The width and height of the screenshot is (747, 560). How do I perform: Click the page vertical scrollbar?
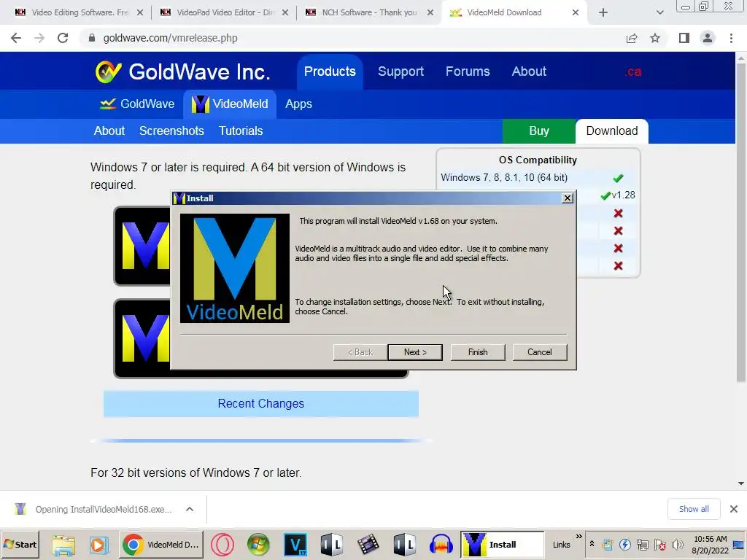741,223
